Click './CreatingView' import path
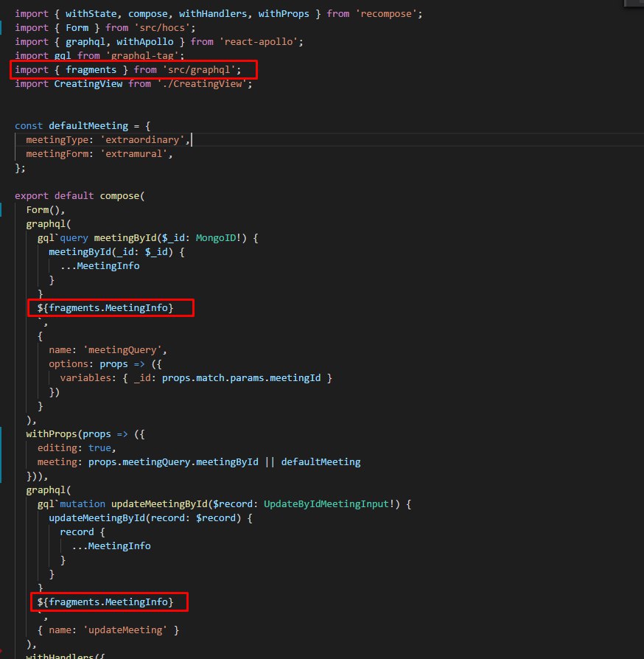 click(x=202, y=83)
